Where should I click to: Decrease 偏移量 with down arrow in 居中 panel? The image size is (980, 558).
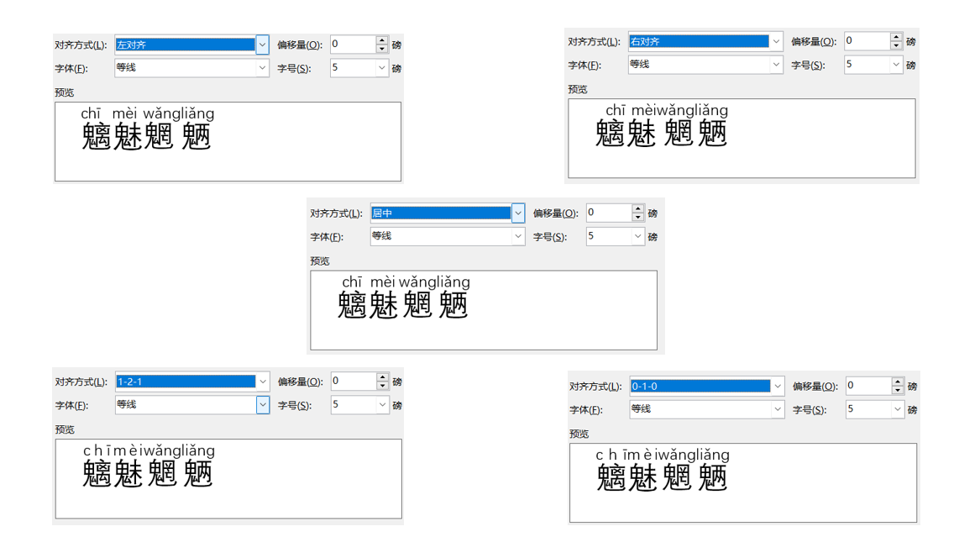637,217
